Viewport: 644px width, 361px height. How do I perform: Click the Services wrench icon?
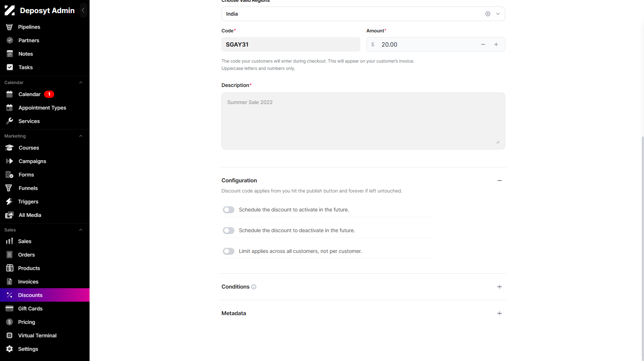pyautogui.click(x=9, y=121)
